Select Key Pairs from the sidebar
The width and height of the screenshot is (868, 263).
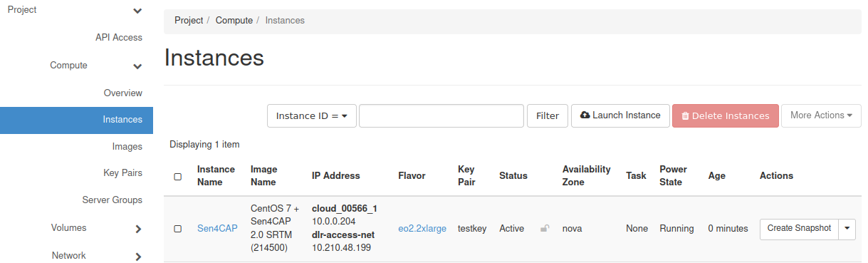122,172
